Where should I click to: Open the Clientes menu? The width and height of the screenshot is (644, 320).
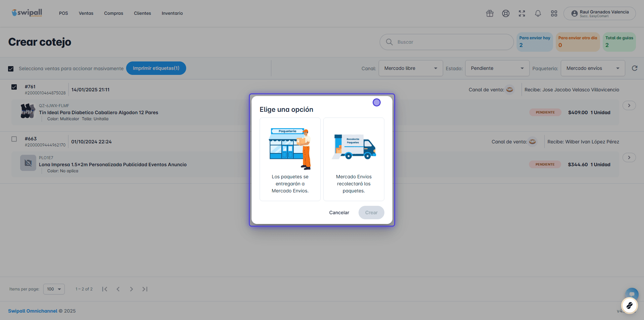tap(142, 13)
